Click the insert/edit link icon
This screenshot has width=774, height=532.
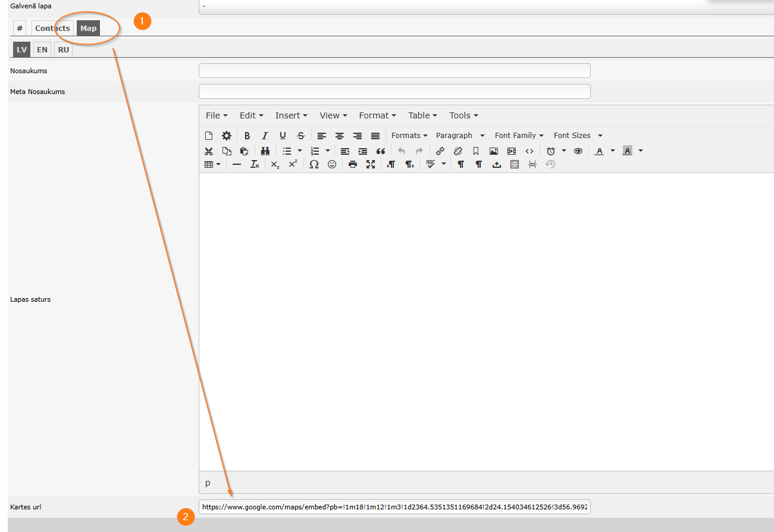coord(440,151)
